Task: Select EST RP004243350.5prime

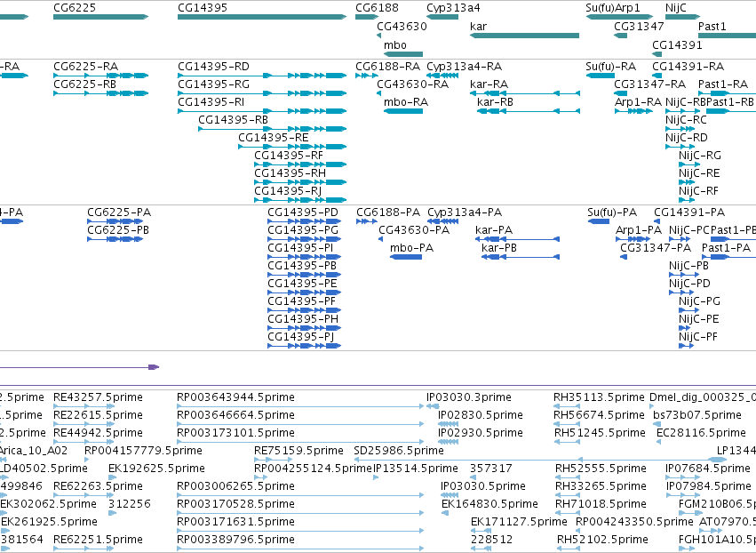Action: point(635,522)
